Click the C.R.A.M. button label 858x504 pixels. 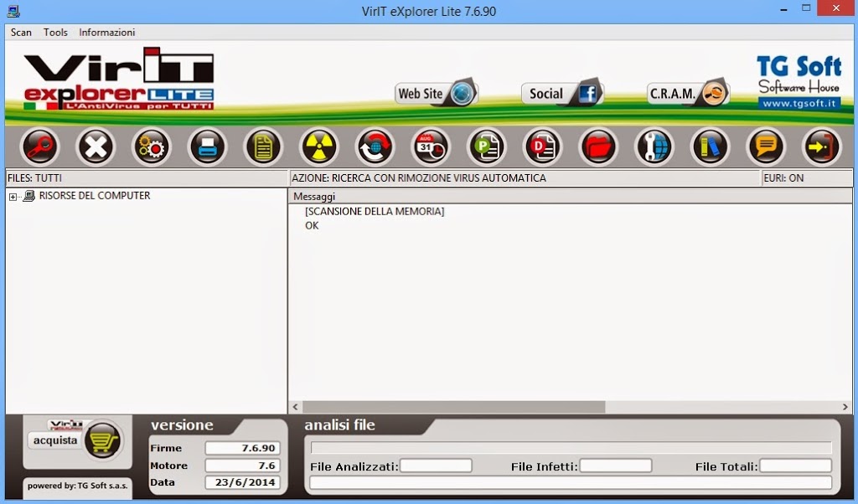(673, 94)
